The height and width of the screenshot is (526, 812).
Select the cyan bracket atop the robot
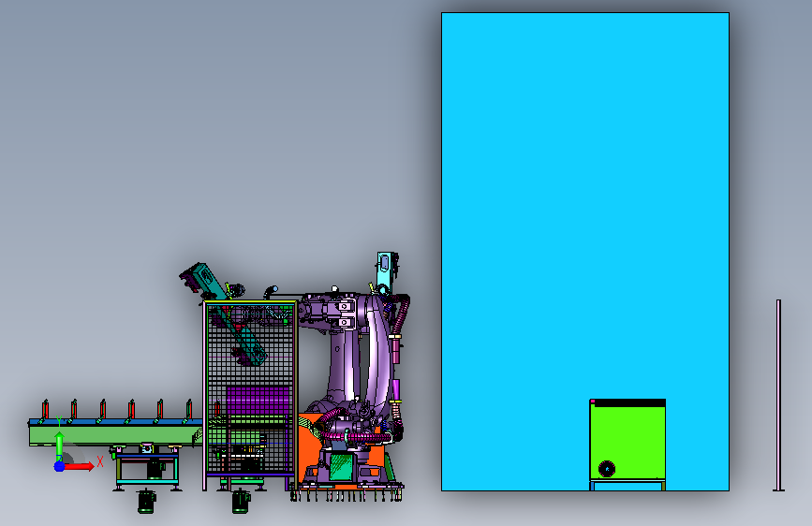385,270
